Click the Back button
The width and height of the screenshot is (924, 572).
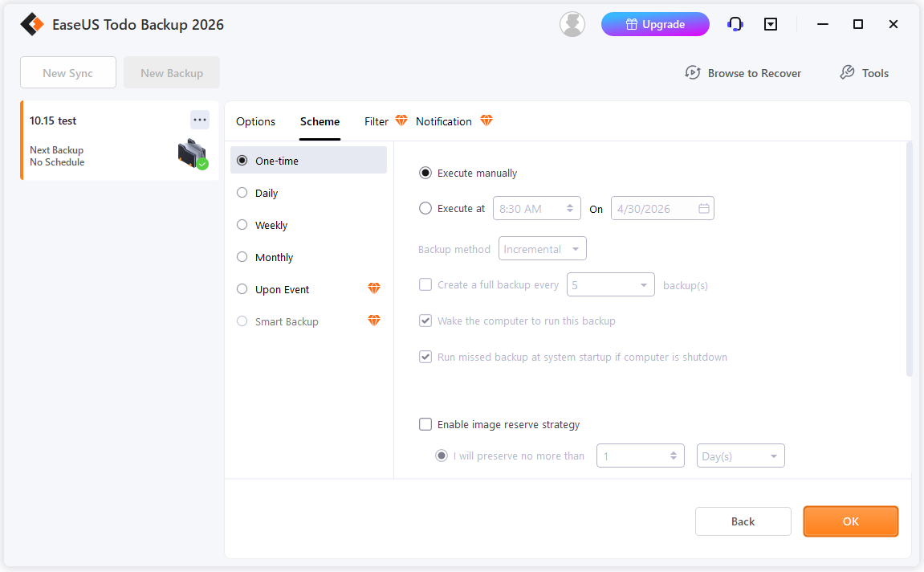tap(743, 521)
